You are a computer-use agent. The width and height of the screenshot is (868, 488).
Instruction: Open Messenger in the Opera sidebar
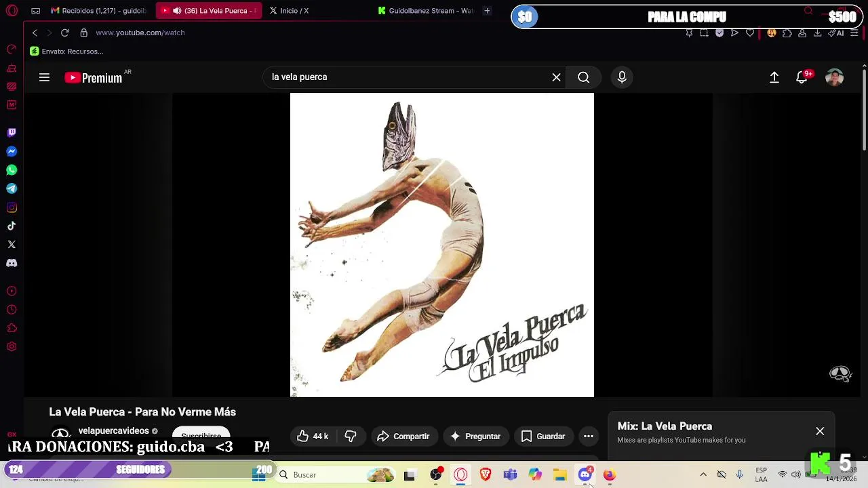(x=12, y=151)
